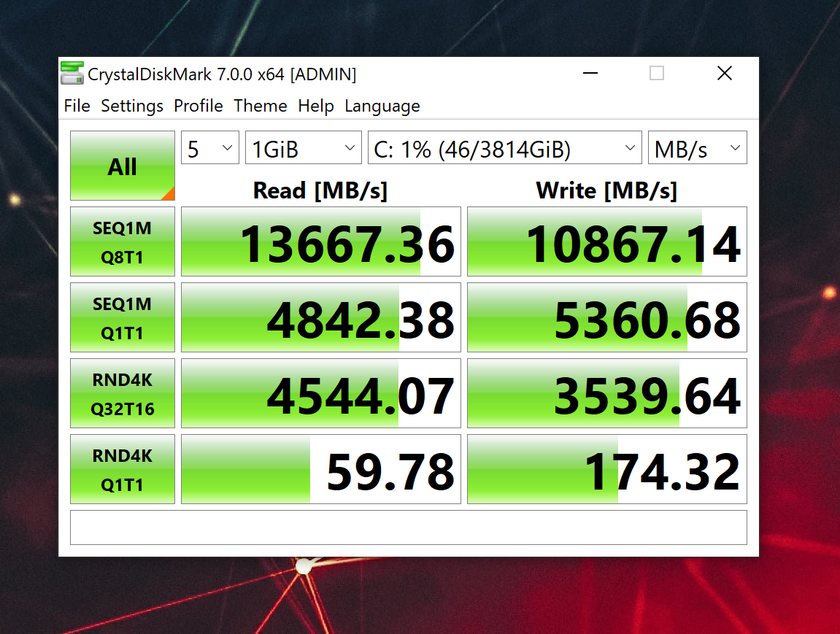Start the SEQ1M Q8T1 test
Viewport: 840px width, 634px height.
(122, 242)
